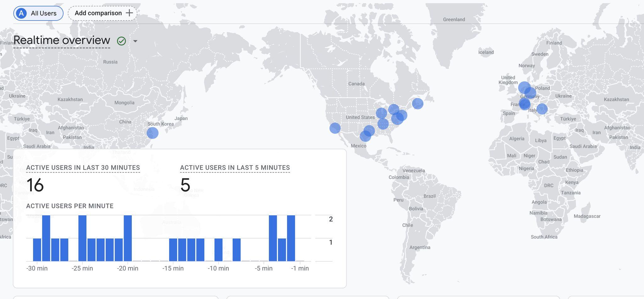
Task: Select the bubble on the US west coast
Action: point(335,128)
